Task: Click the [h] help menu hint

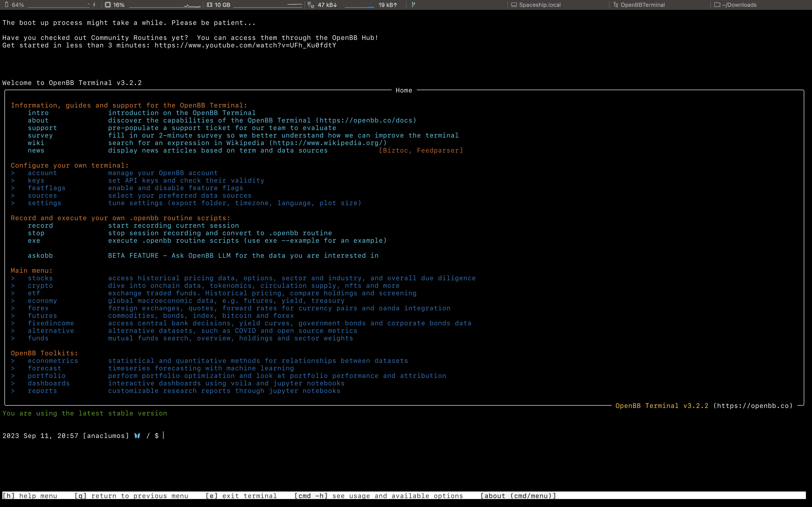Action: (30, 495)
